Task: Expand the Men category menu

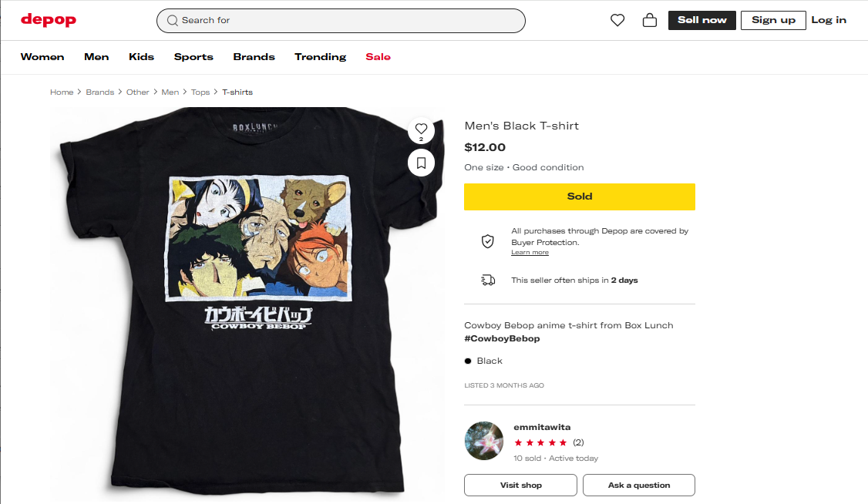Action: 96,56
